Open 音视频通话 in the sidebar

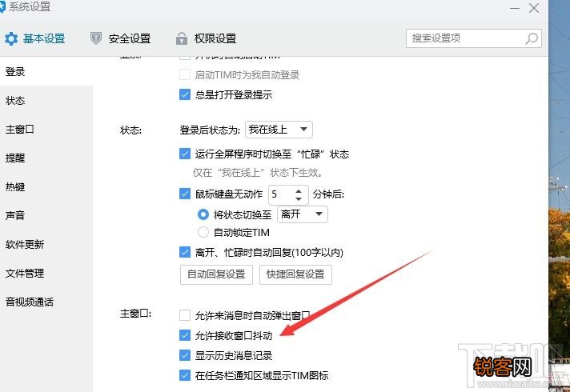pos(46,302)
